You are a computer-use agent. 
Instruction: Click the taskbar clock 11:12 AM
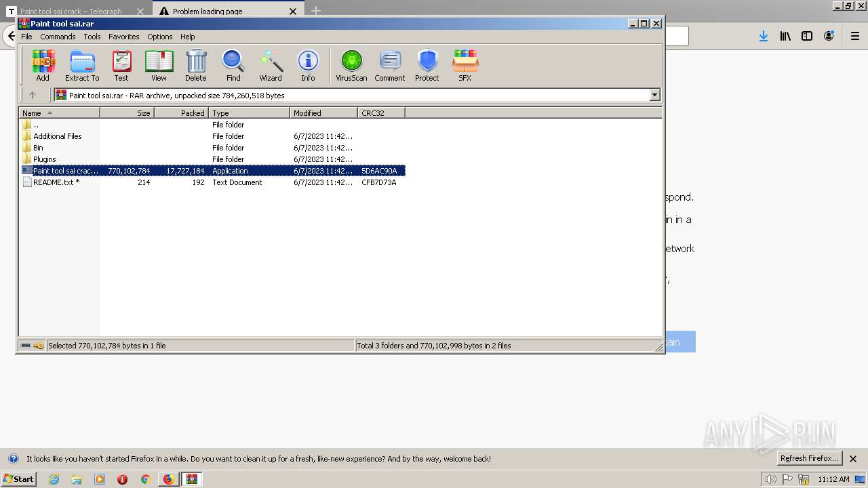click(833, 479)
